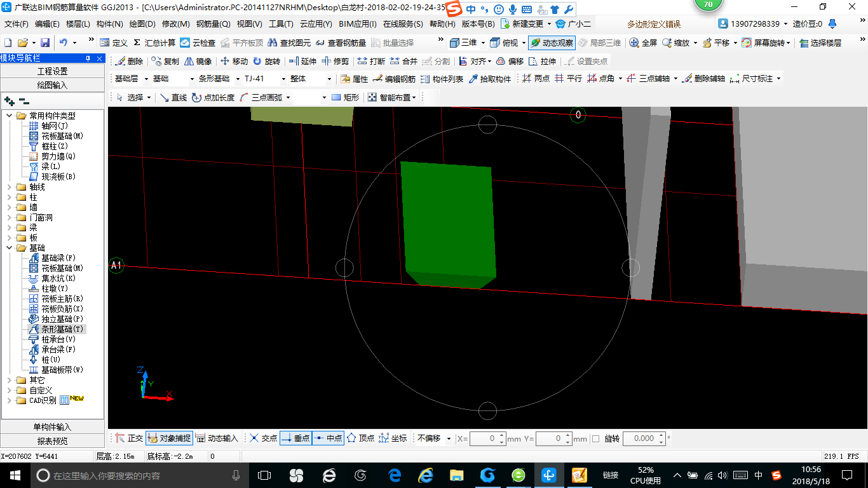Open 属性 (properties) panel
Screen dimensions: 868x488
pos(354,79)
